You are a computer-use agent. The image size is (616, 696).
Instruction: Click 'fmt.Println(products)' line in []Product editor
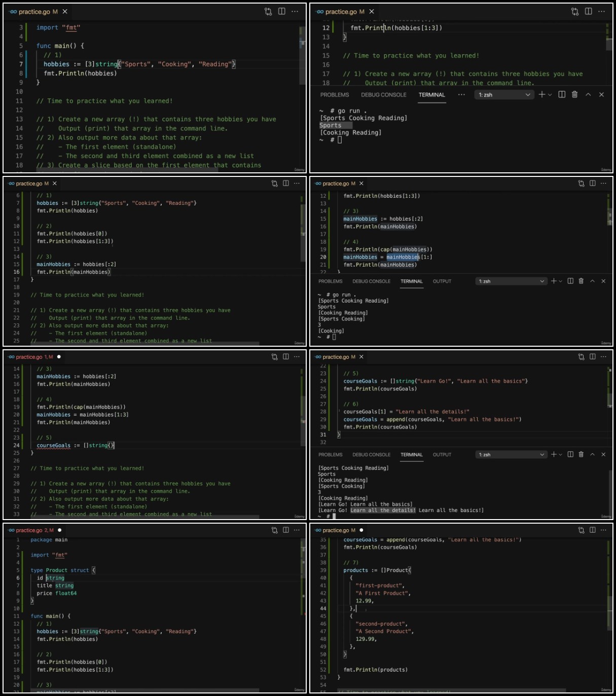pos(375,670)
